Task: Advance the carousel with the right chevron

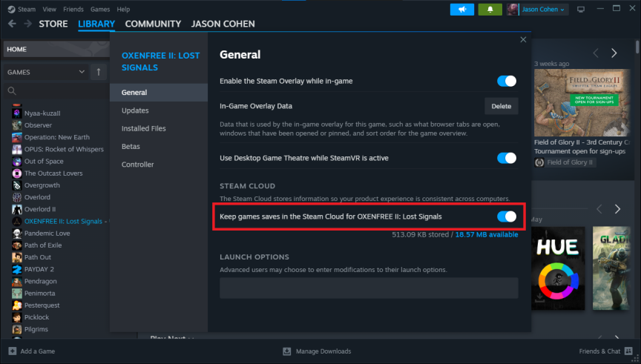Action: point(614,53)
